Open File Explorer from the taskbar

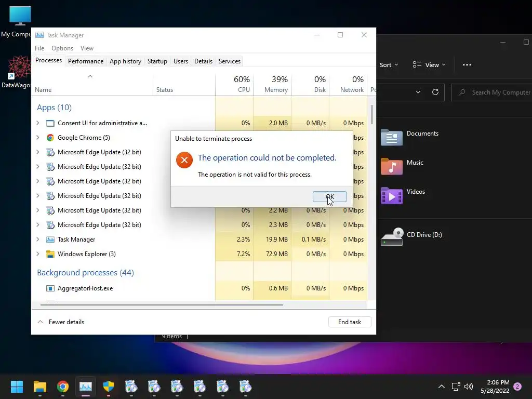tap(39, 387)
